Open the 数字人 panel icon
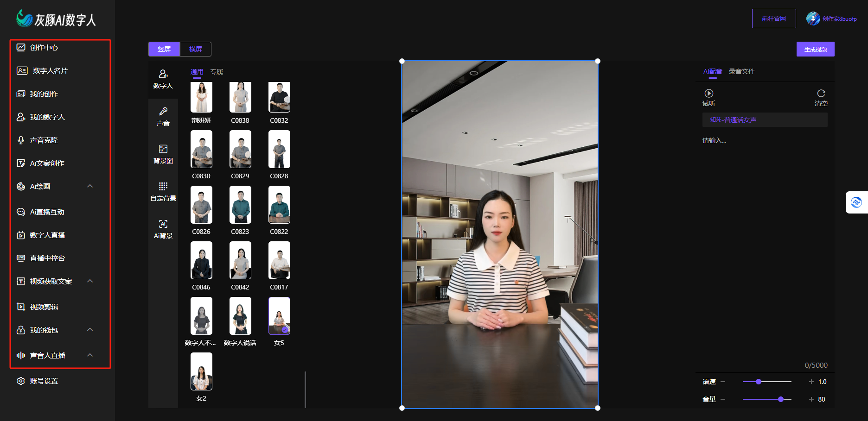The image size is (868, 421). click(x=163, y=74)
